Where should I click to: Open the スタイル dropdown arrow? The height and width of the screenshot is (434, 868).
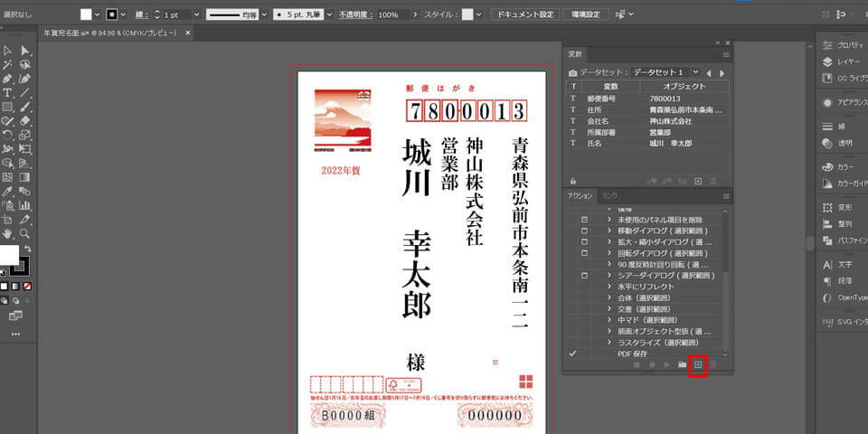[x=480, y=15]
